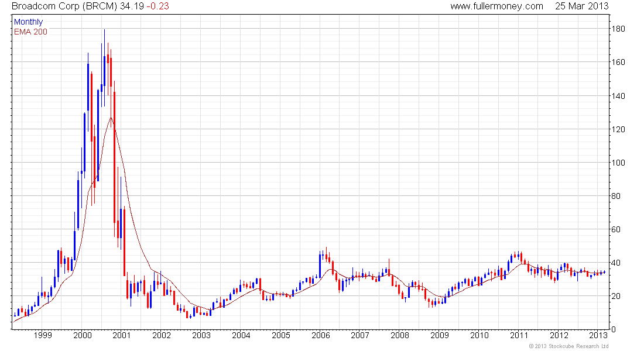
Task: Click the early 2006 tall blue candle
Action: (x=320, y=265)
